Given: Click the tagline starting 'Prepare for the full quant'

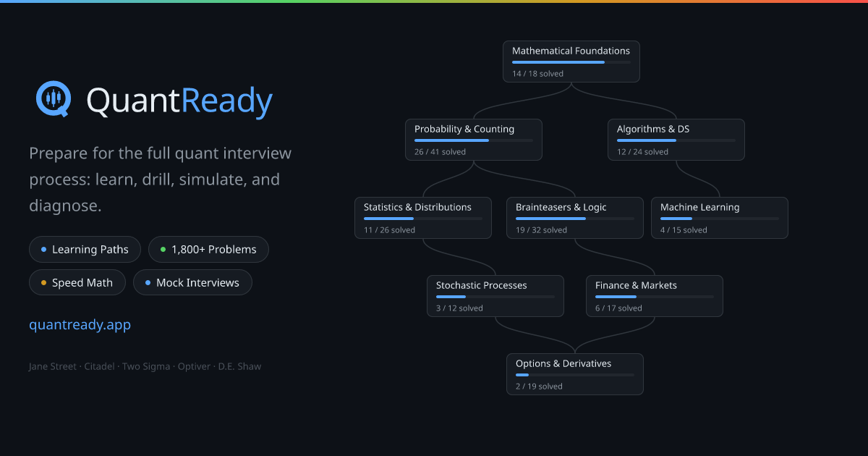Looking at the screenshot, I should pyautogui.click(x=161, y=180).
